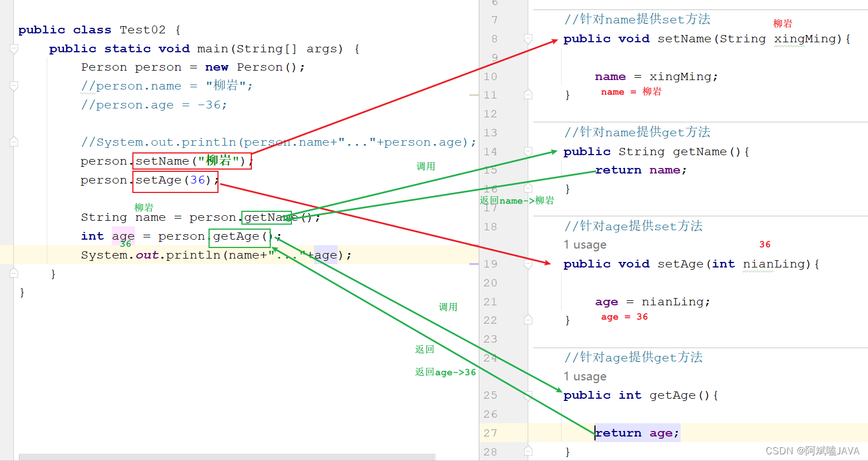868x461 pixels.
Task: Click line number 10 in gutter
Action: coord(490,77)
